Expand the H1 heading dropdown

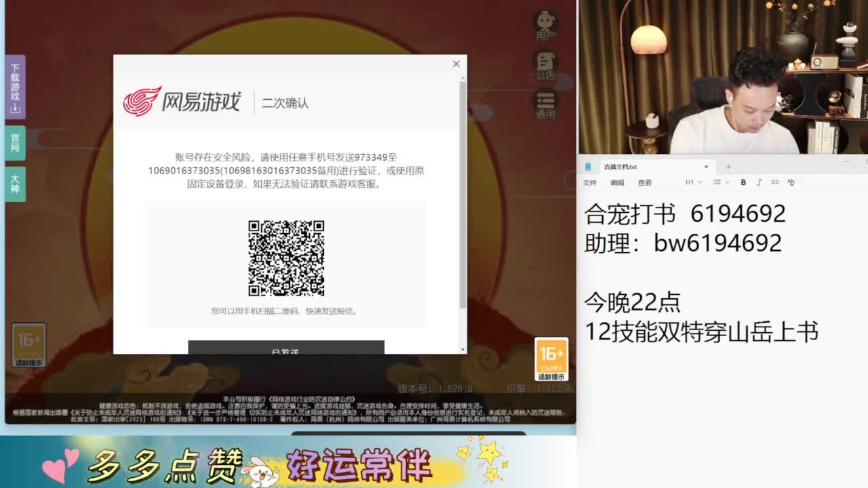pos(693,182)
